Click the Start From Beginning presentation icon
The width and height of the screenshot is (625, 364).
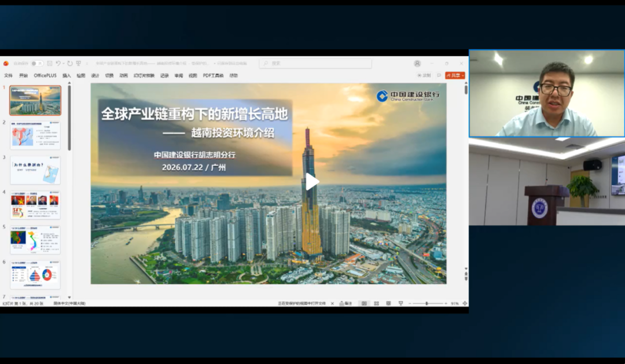tap(79, 64)
